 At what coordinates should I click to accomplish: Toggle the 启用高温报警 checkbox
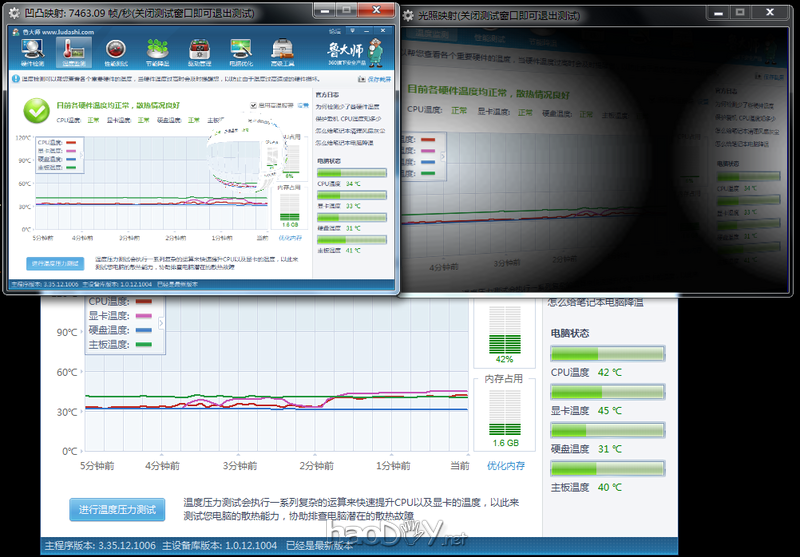pos(254,105)
